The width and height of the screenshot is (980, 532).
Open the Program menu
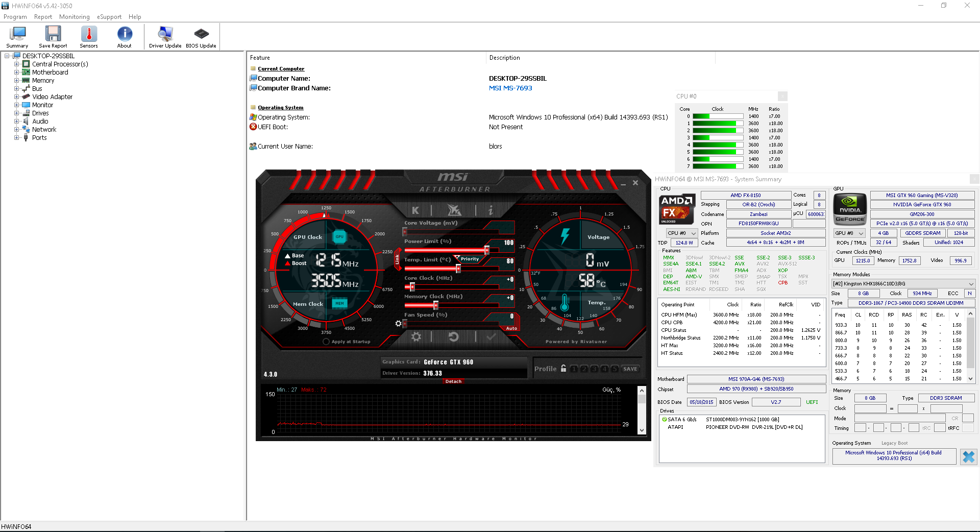pyautogui.click(x=15, y=17)
